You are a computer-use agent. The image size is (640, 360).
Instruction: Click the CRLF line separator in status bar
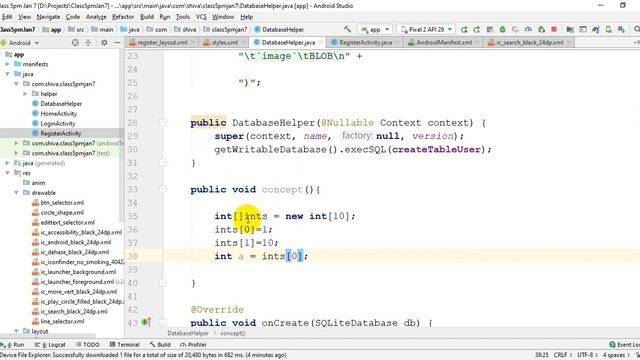point(562,355)
